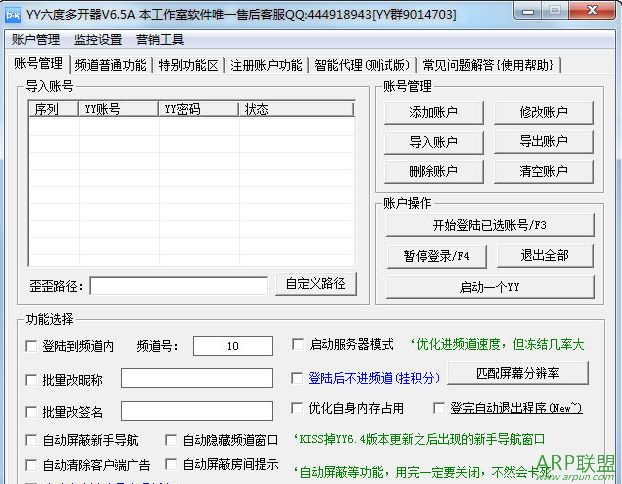Switch to the 智能代理(测试版) tab
Image resolution: width=622 pixels, height=484 pixels.
pos(362,65)
